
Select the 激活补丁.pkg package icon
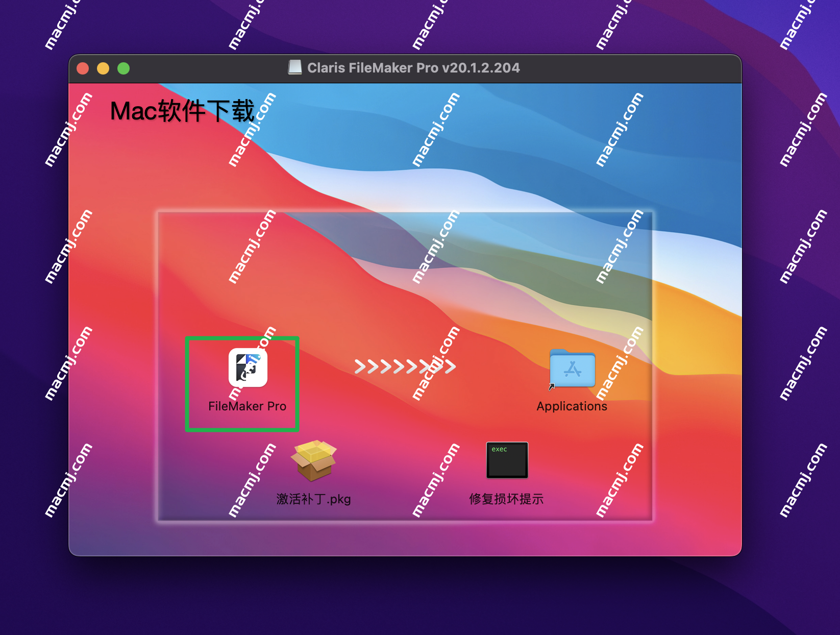pos(314,461)
